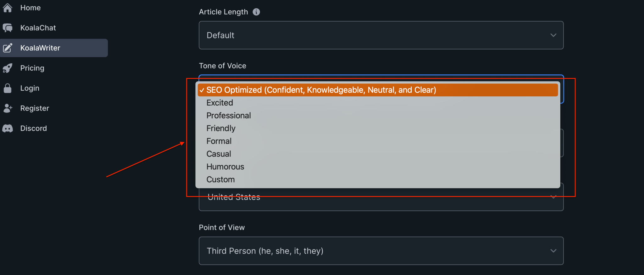Pick Professional from the tone list

378,116
